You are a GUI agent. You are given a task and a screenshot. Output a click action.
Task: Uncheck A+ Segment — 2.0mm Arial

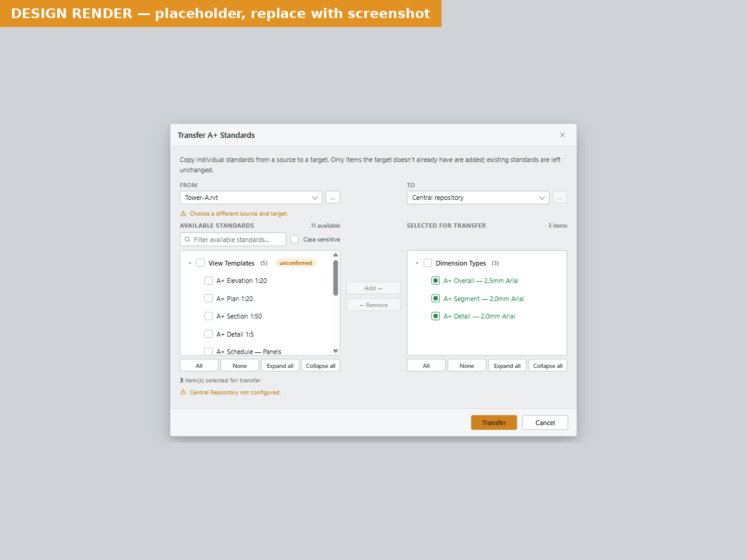[436, 298]
